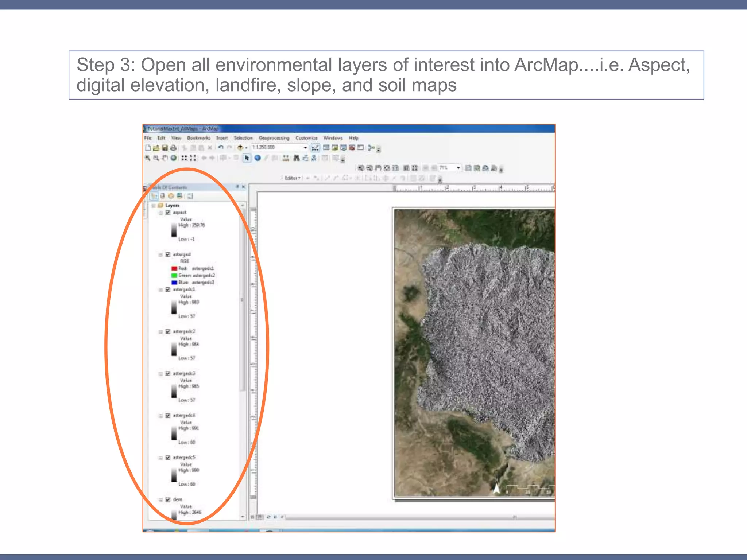Click the Full Extent globe icon

coord(174,158)
